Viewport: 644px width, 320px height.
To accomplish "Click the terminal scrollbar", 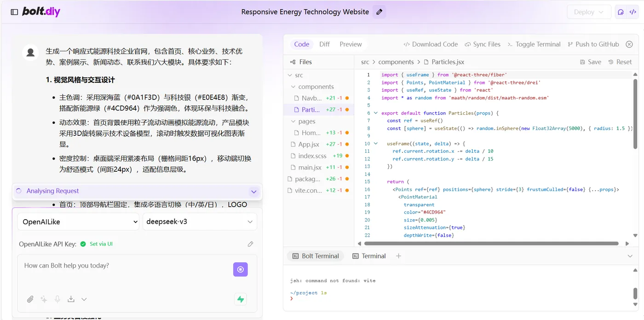I will 636,294.
